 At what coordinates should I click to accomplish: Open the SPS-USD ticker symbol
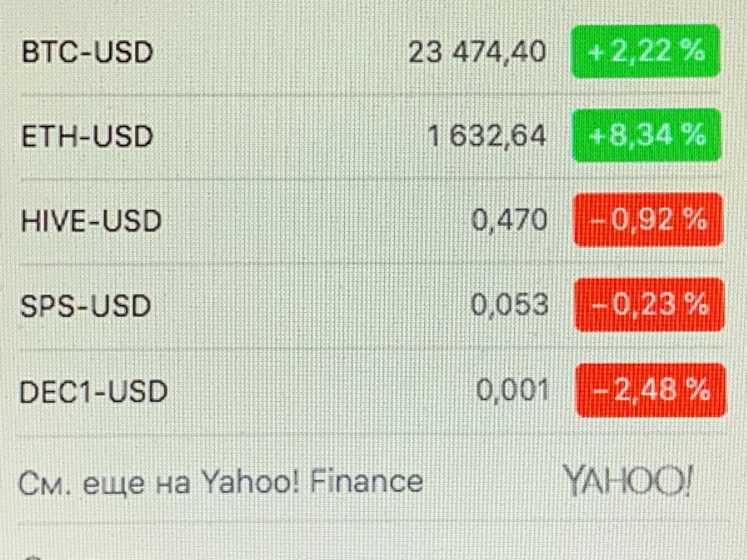point(85,306)
